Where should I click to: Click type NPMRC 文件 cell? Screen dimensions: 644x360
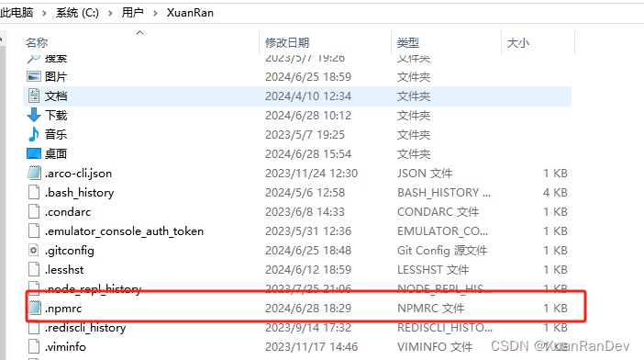tap(431, 309)
